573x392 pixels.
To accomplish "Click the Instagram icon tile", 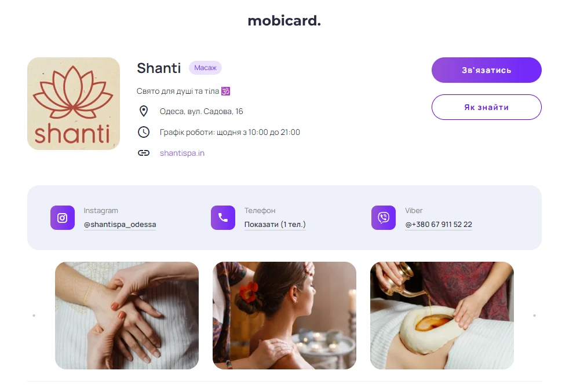I will point(63,218).
